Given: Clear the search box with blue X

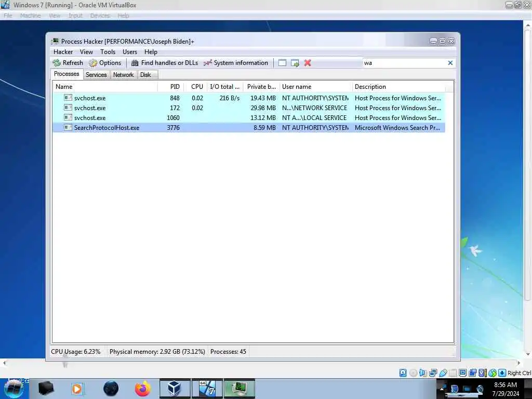Looking at the screenshot, I should point(450,63).
